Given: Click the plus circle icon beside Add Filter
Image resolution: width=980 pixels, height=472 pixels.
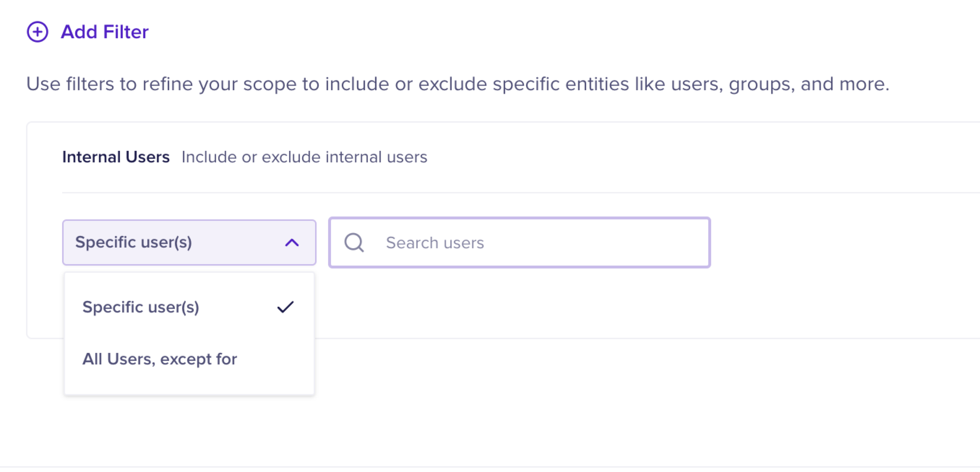Looking at the screenshot, I should (x=37, y=32).
